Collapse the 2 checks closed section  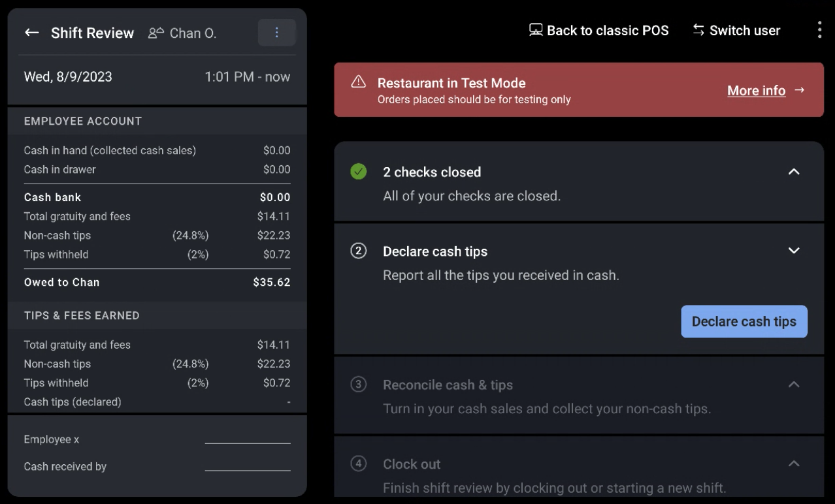(794, 172)
